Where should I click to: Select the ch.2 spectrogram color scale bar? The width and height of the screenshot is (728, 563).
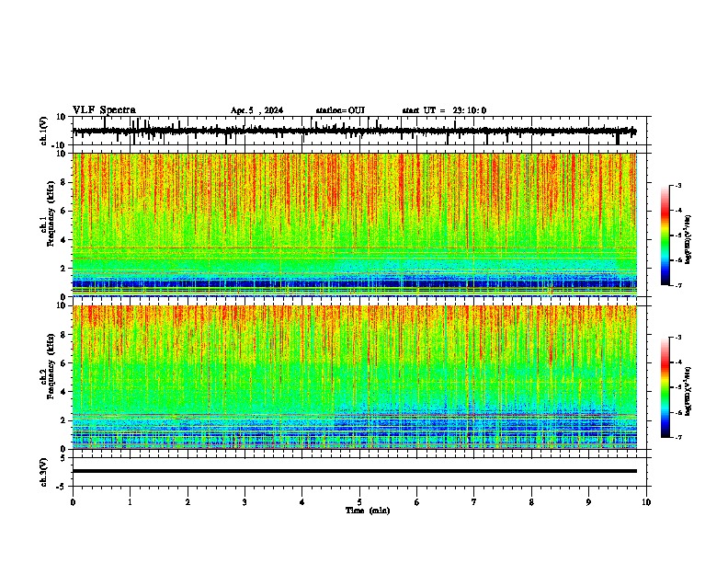click(x=665, y=387)
